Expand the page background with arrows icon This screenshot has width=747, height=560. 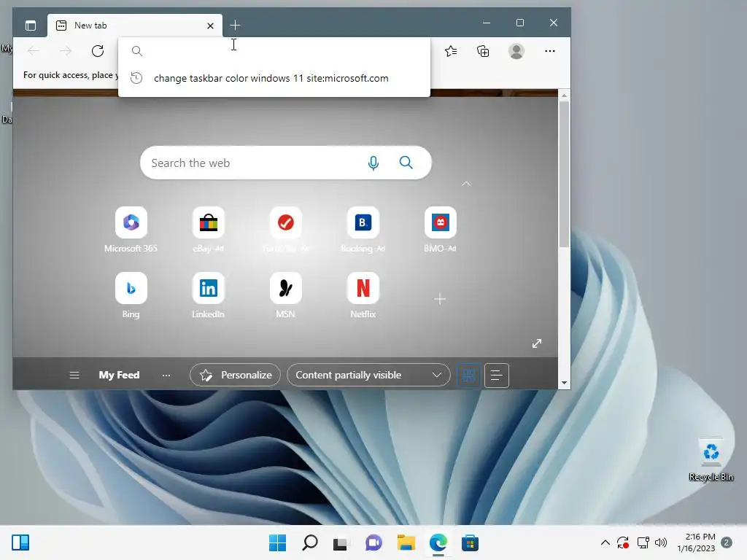coord(537,343)
